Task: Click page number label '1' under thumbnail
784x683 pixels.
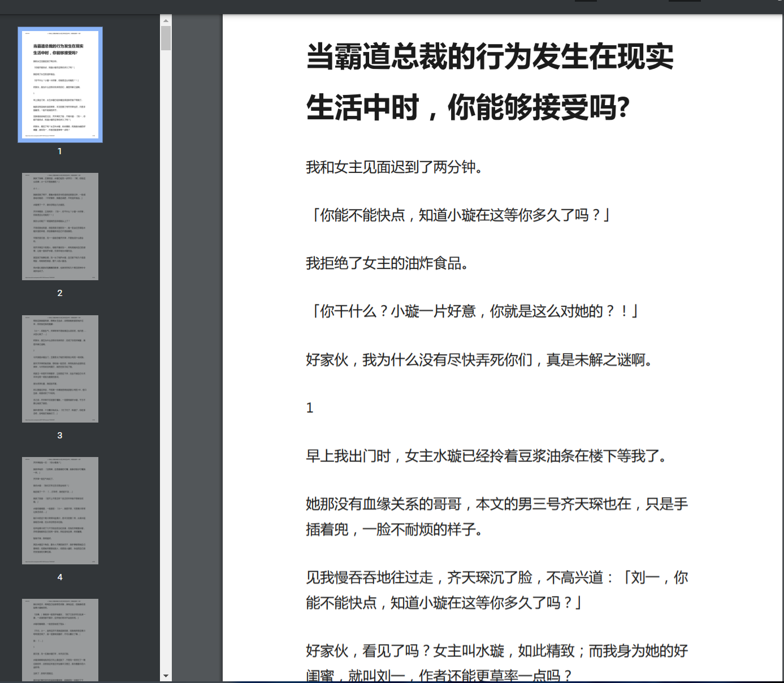Action: 60,151
